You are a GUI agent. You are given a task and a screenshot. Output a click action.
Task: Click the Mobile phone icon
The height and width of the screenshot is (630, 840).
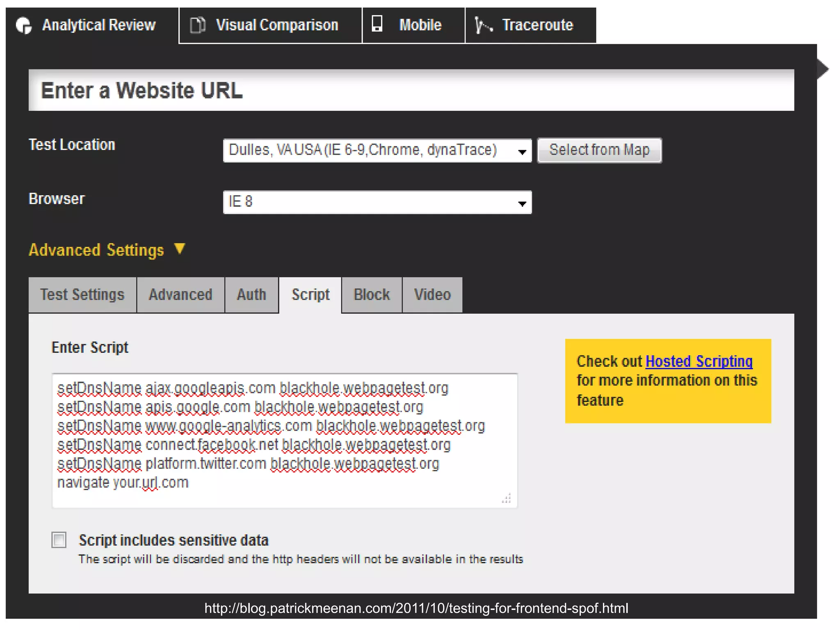point(377,24)
